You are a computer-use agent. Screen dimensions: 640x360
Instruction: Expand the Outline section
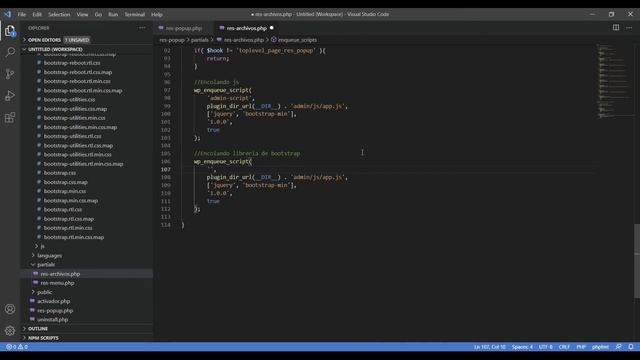click(38, 329)
